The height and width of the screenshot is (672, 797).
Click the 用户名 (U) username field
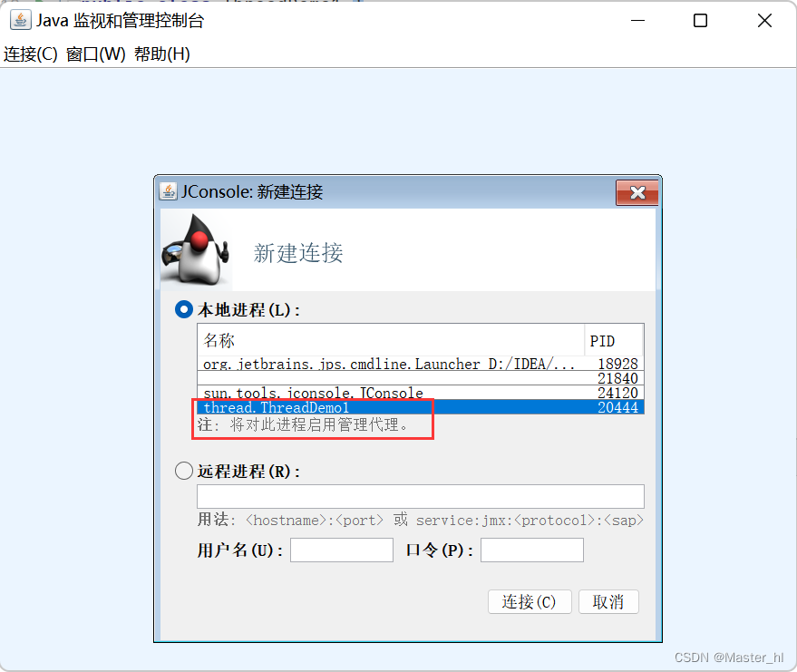tap(342, 550)
